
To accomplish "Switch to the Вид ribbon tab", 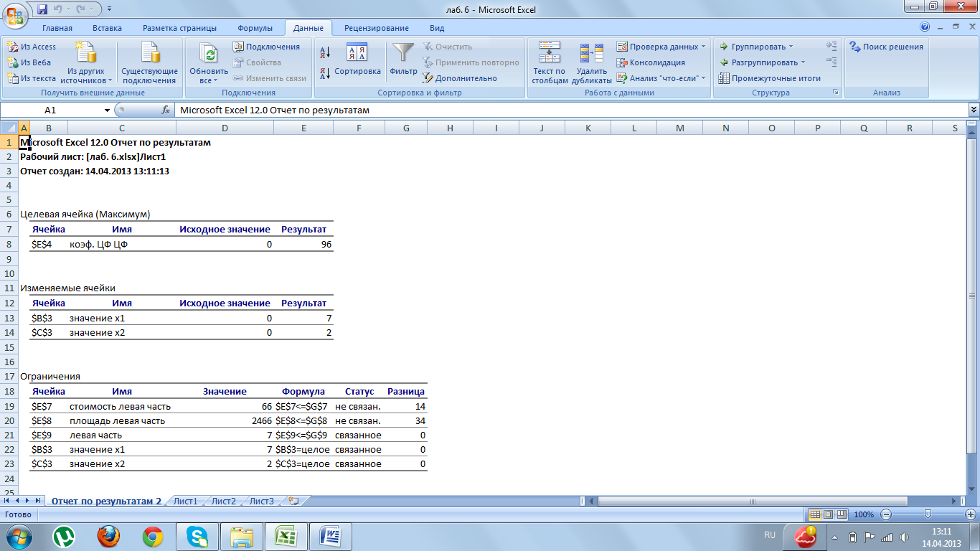I will click(x=437, y=28).
